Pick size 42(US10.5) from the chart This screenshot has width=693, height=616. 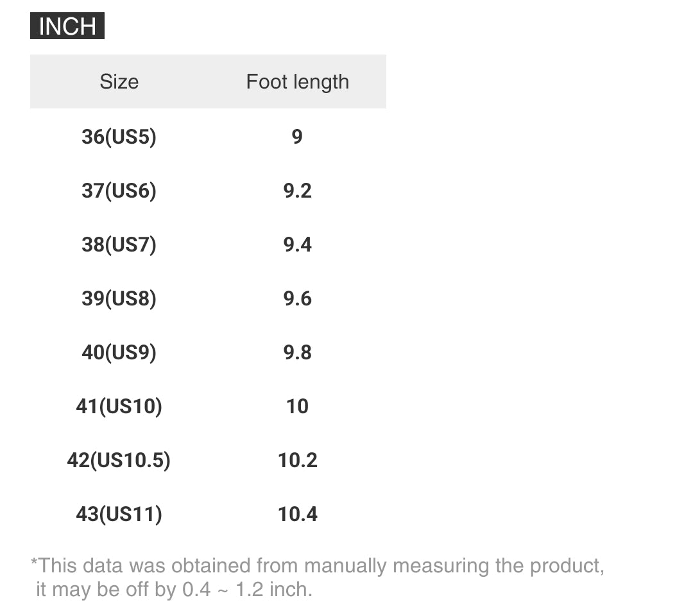pos(119,460)
